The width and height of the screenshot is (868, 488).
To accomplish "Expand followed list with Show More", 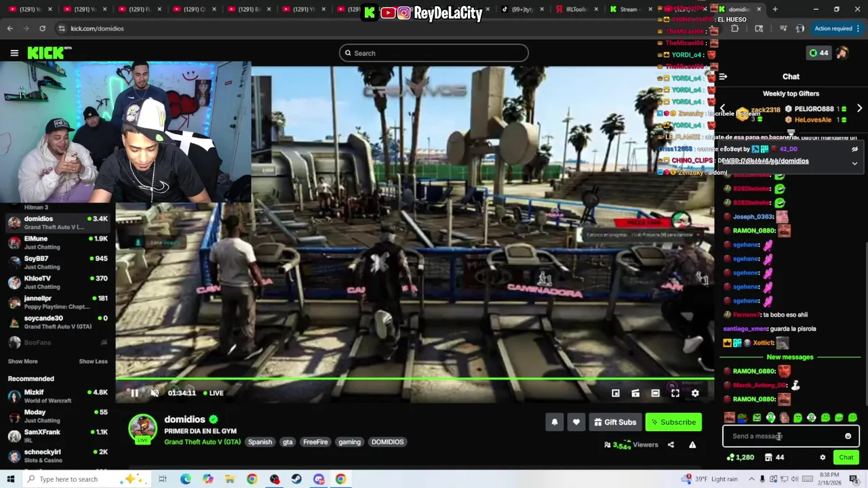I will click(x=22, y=361).
